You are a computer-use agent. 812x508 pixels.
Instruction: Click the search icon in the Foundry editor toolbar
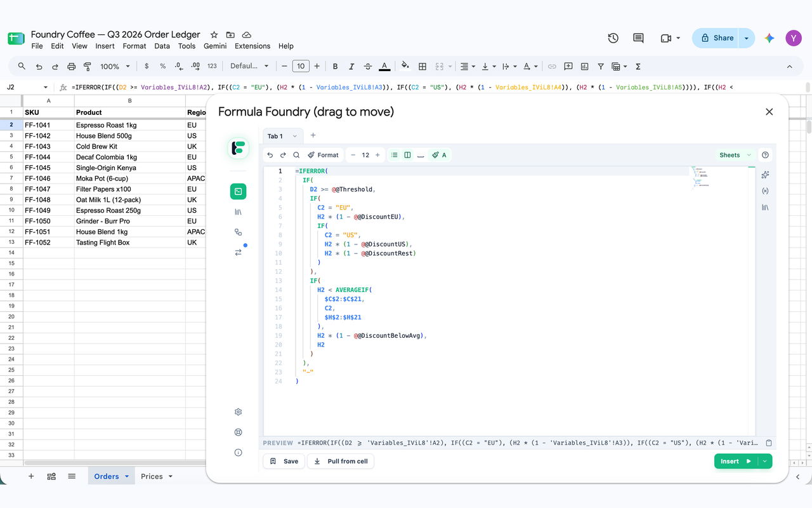coord(296,155)
